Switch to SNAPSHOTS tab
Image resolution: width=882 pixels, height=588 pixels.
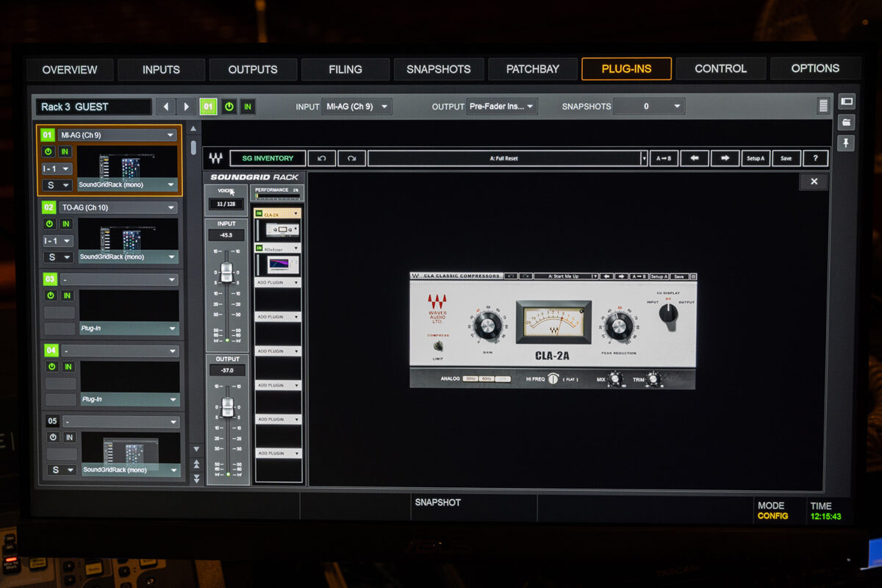(x=439, y=69)
